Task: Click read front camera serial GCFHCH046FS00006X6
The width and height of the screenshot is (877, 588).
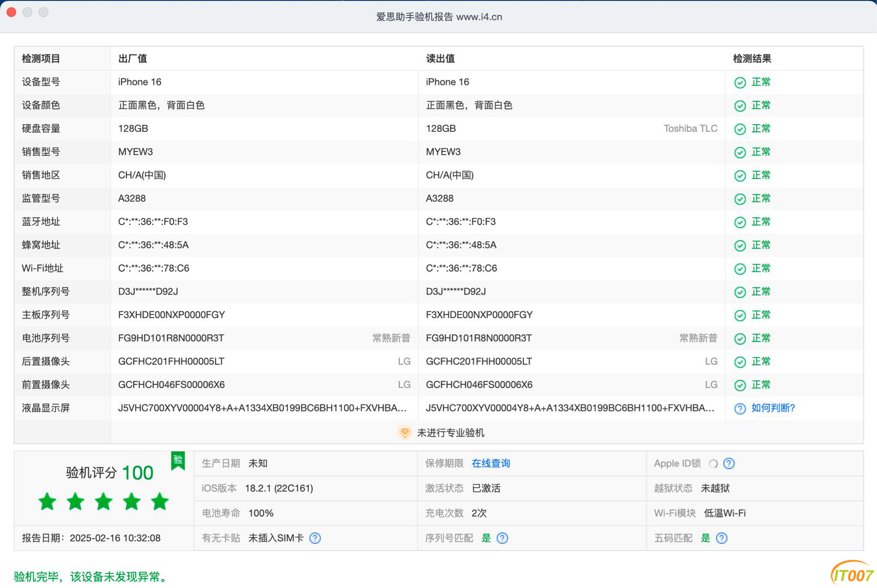Action: pos(479,384)
